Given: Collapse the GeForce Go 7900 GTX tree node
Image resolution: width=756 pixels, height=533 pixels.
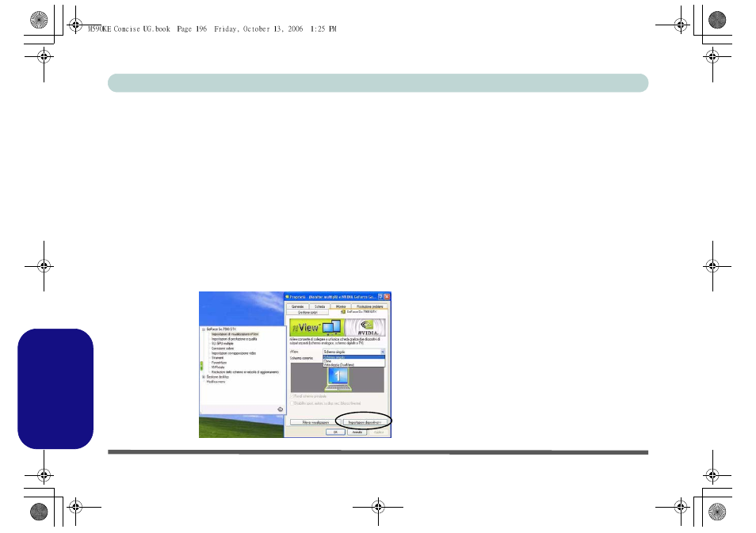Looking at the screenshot, I should point(204,329).
